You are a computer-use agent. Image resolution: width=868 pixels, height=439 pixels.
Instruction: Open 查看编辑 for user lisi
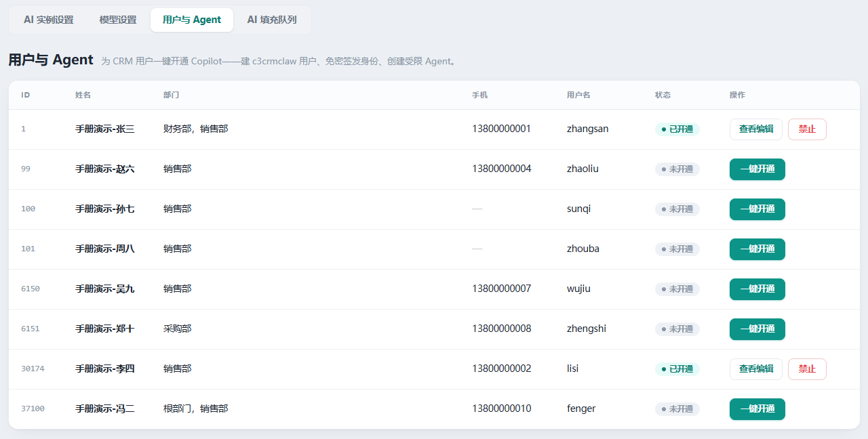tap(756, 369)
